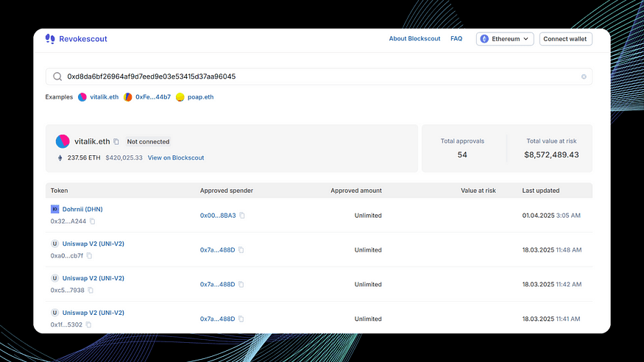
Task: Click the 0xFe...44b7 example avatar icon
Action: pos(128,97)
